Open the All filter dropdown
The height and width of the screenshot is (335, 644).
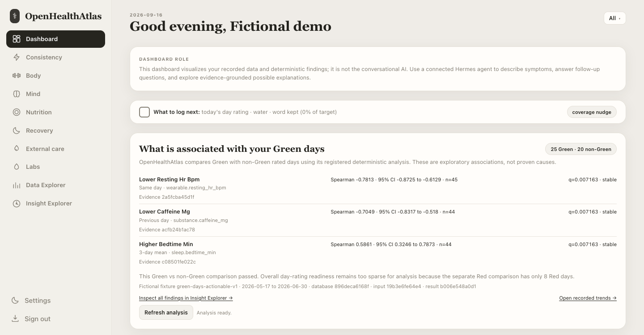tap(614, 18)
